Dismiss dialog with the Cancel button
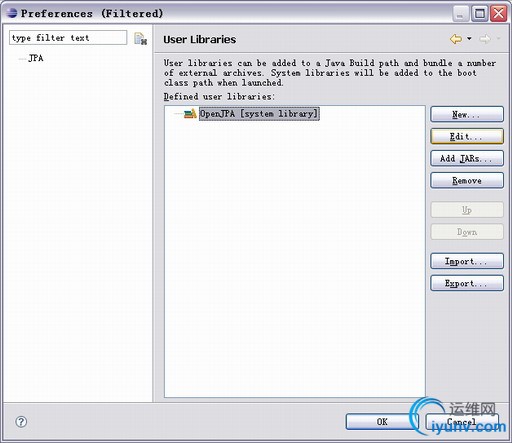 coord(462,422)
